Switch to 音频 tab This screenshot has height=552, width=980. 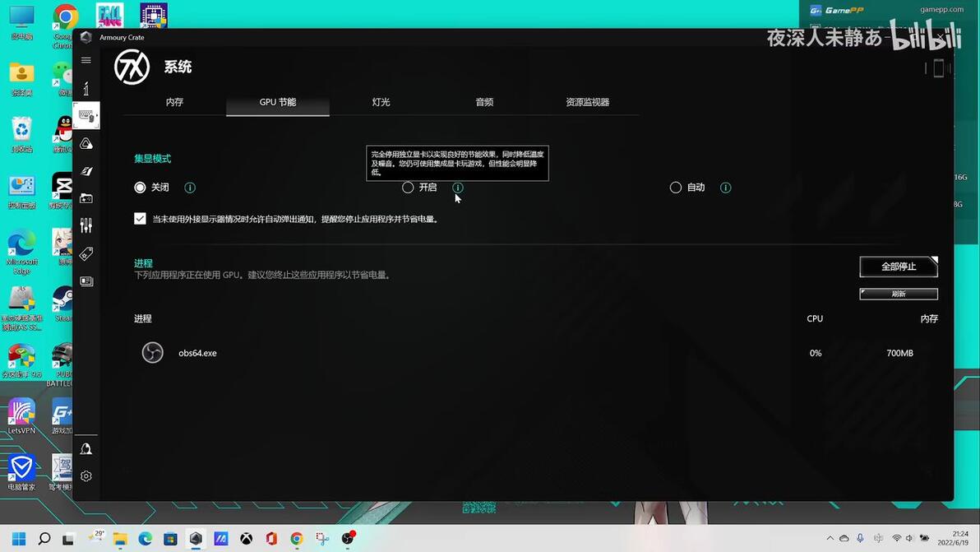coord(484,102)
